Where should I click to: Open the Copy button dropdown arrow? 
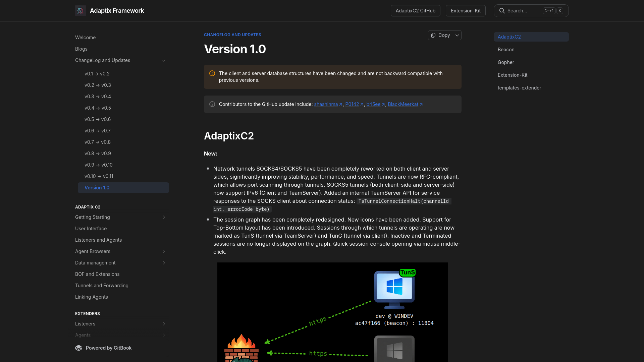click(457, 35)
